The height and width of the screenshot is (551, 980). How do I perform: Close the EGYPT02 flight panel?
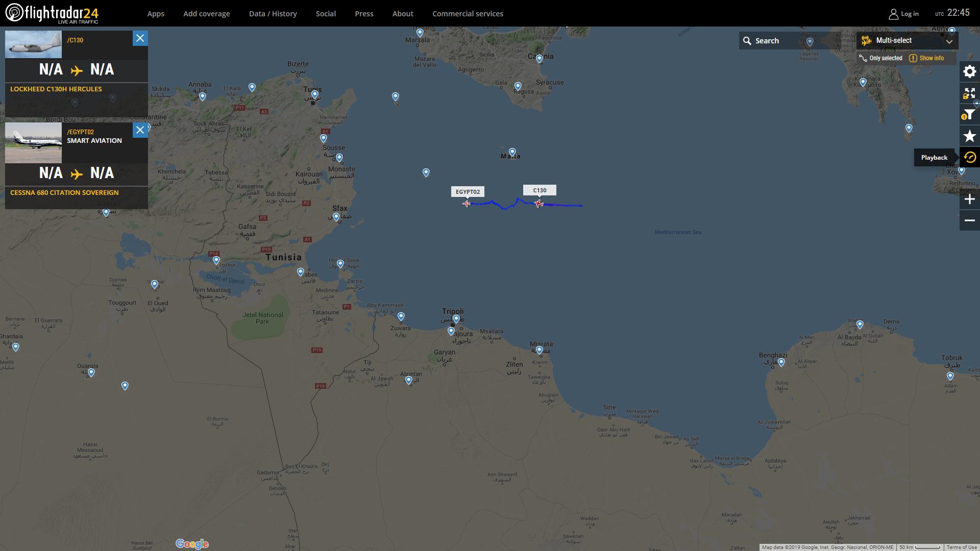(x=140, y=130)
